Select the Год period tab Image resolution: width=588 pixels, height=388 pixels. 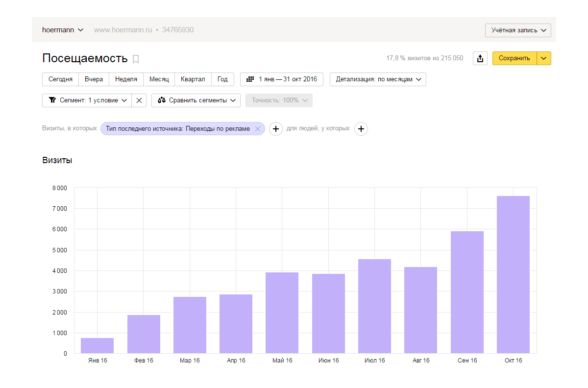(x=222, y=79)
